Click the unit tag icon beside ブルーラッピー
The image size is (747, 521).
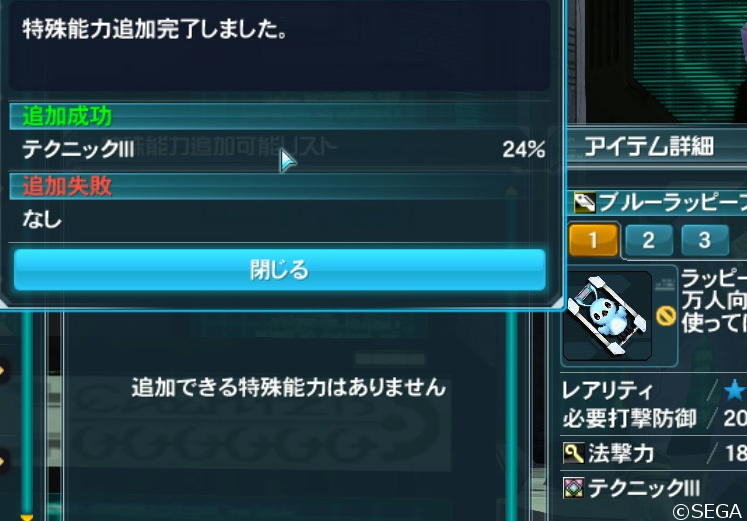point(584,203)
